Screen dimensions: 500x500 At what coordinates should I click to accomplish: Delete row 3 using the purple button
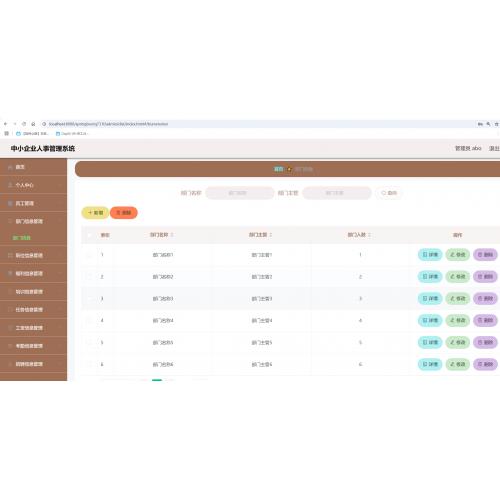tap(485, 299)
